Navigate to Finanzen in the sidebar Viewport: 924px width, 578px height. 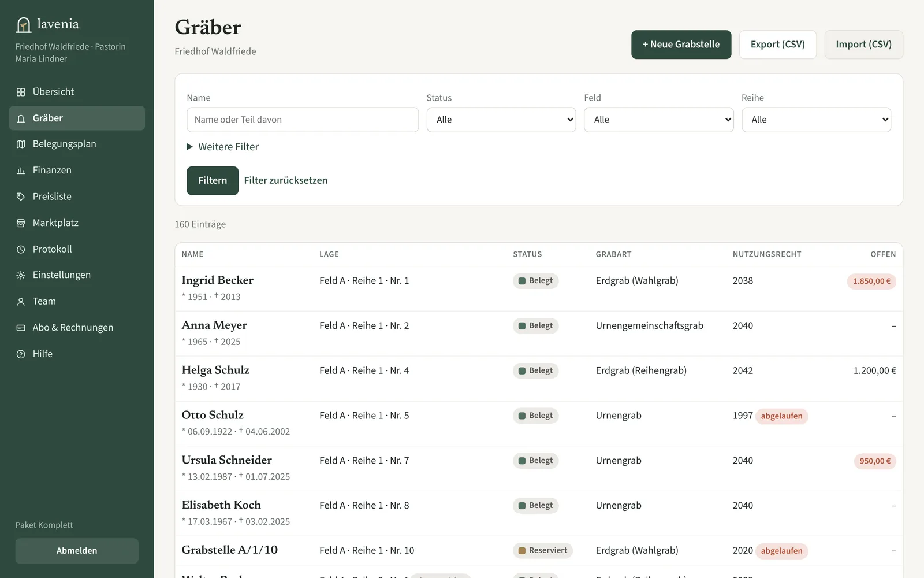coord(77,170)
